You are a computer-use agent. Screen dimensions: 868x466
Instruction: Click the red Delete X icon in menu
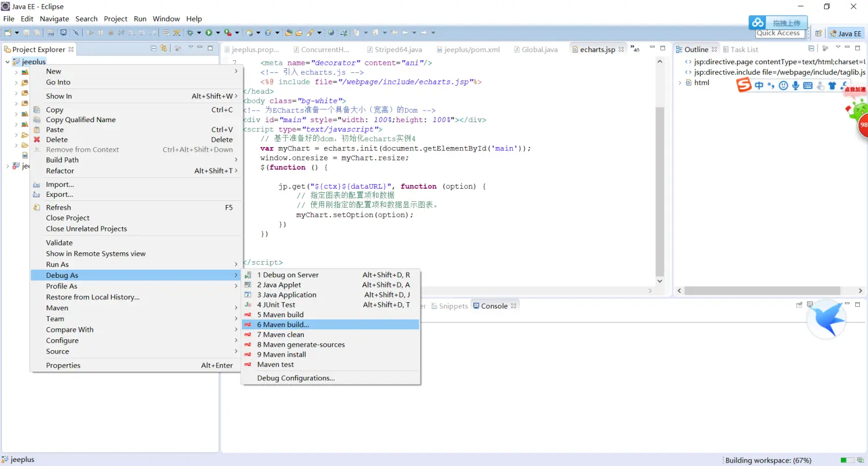[37, 140]
